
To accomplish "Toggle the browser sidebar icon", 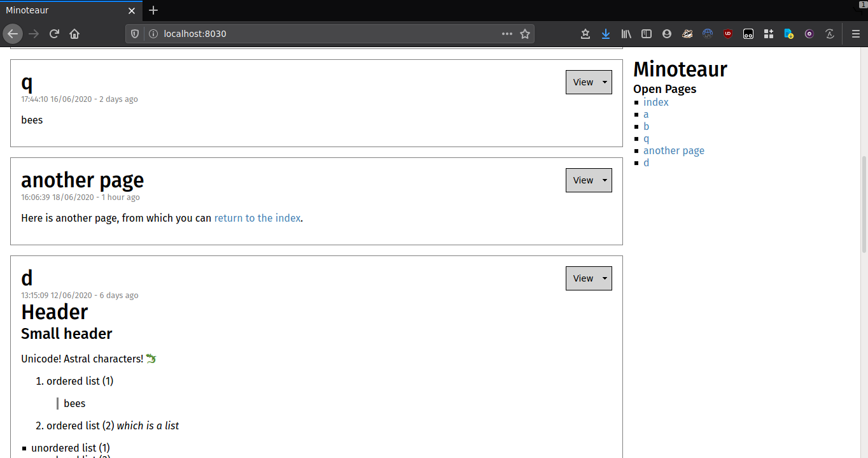I will [x=647, y=34].
